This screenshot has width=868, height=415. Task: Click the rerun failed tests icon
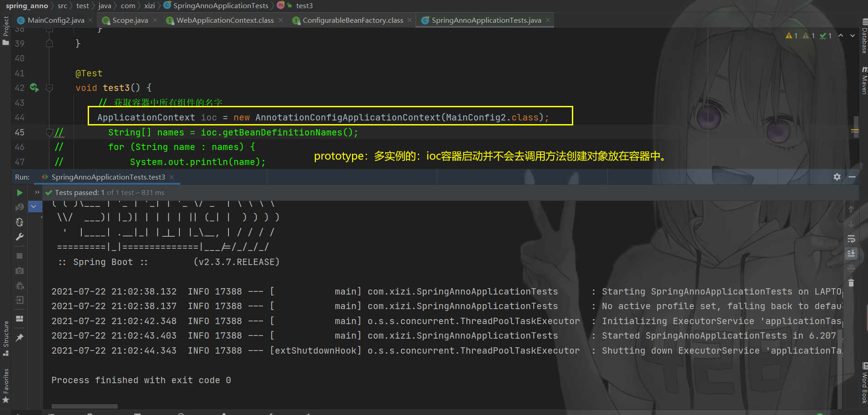pos(20,207)
